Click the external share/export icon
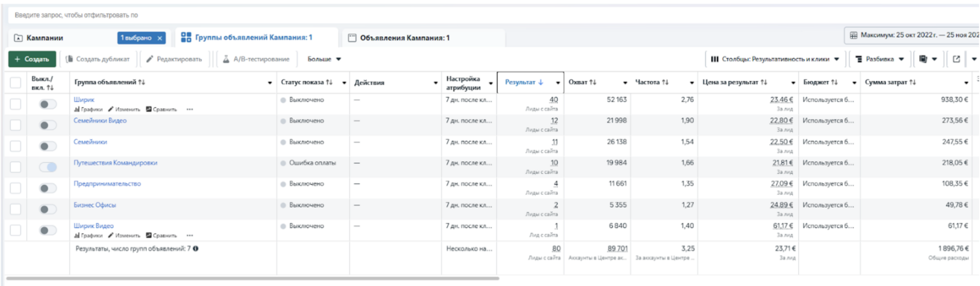This screenshot has height=286, width=980. point(956,59)
